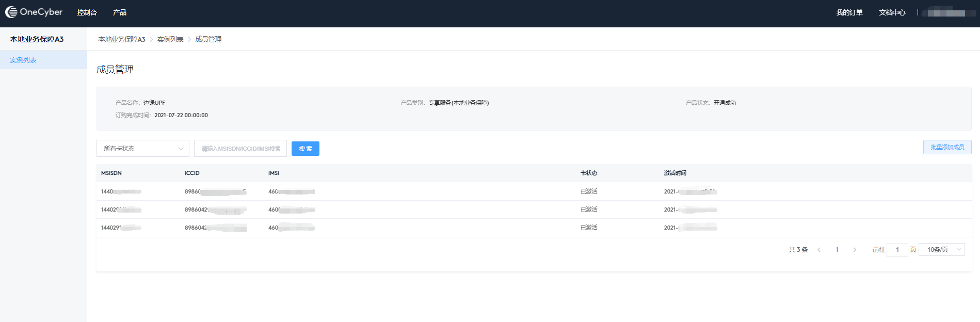
Task: Select 实例列表 in the left sidebar
Action: click(x=23, y=60)
